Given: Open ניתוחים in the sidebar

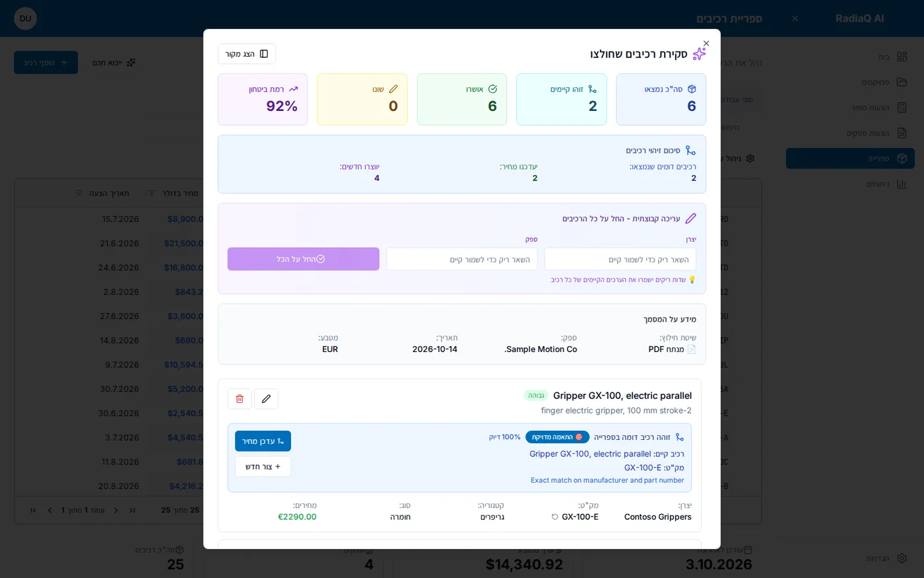Looking at the screenshot, I should [x=850, y=184].
